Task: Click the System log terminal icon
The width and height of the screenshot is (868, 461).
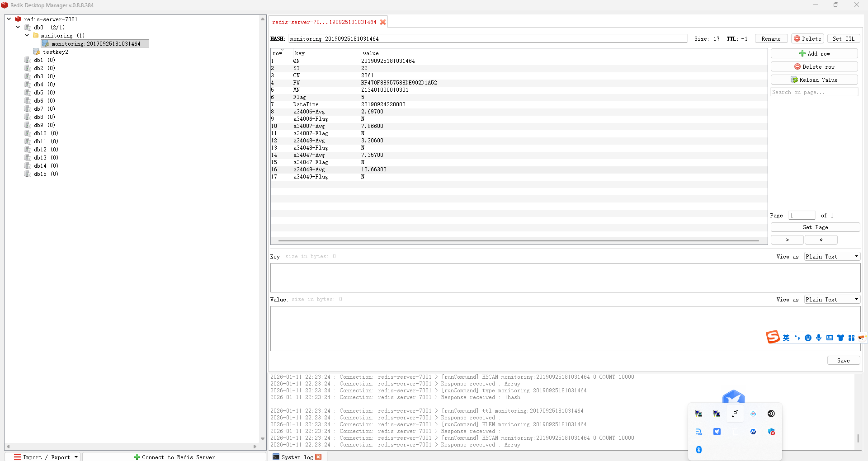Action: [x=276, y=457]
